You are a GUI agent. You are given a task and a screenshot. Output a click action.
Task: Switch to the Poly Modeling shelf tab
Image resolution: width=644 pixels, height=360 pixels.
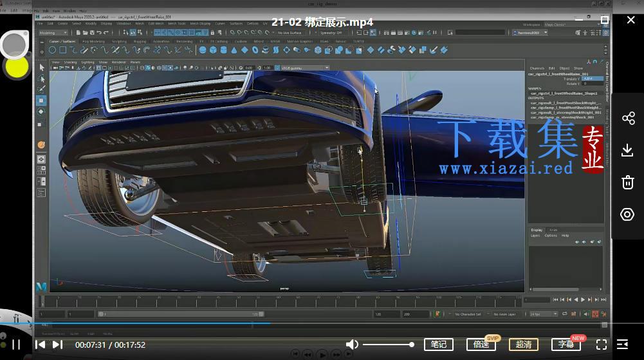[x=93, y=41]
